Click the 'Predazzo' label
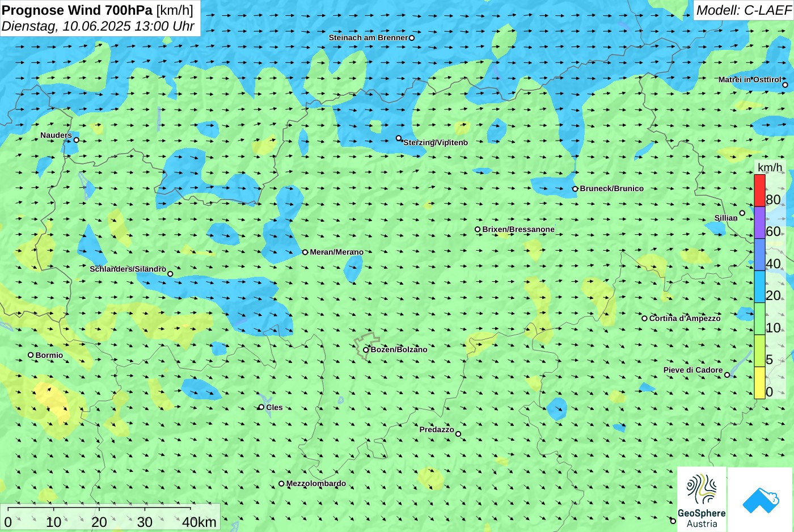794x532 pixels. [x=437, y=429]
